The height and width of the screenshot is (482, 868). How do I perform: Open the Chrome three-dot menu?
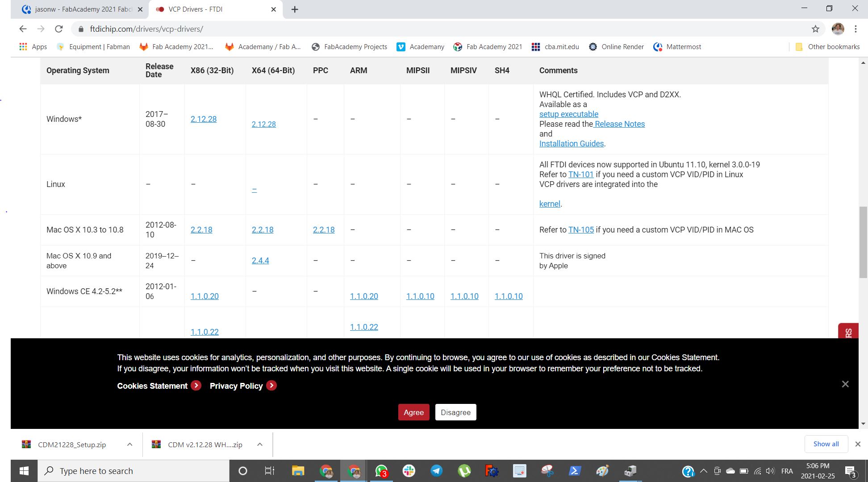[x=855, y=29]
